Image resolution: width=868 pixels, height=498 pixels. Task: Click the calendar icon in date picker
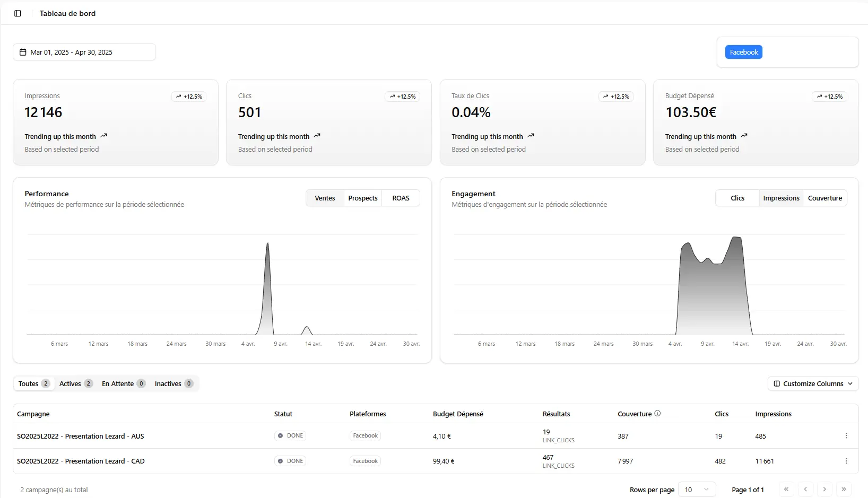[23, 52]
